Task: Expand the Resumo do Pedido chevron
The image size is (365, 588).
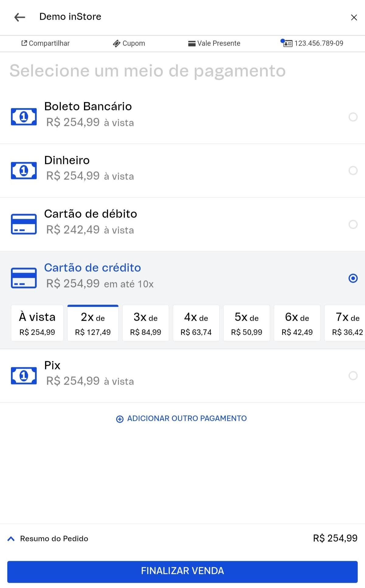Action: click(11, 539)
